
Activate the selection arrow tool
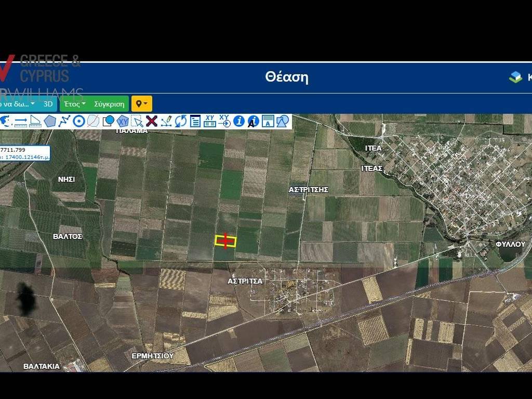click(138, 122)
